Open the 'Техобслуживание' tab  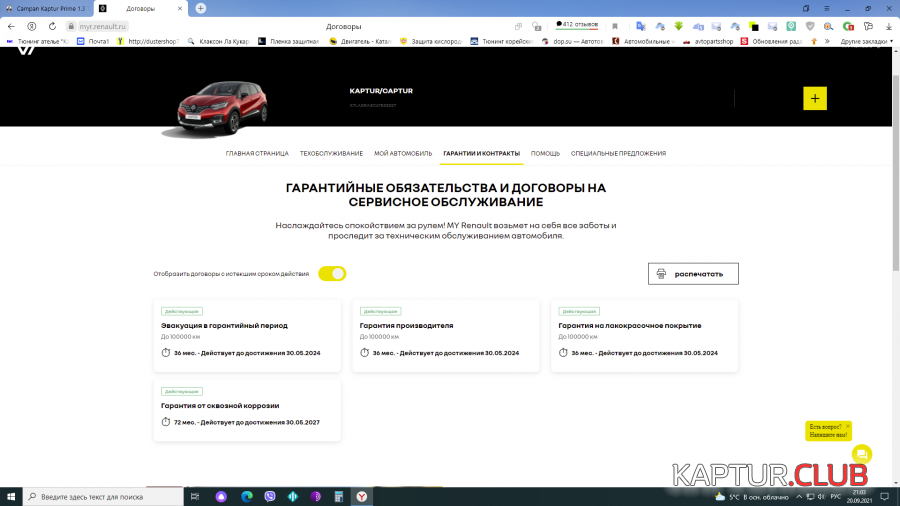331,153
